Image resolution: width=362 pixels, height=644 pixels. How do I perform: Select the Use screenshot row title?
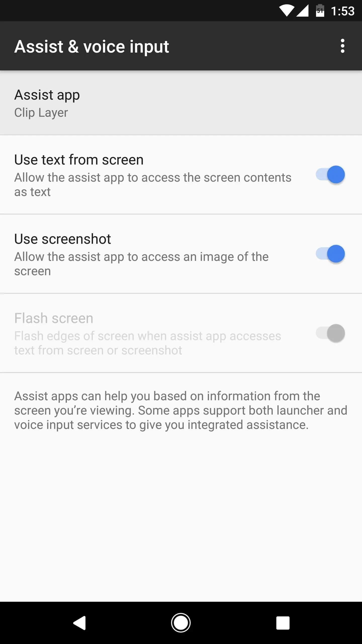pos(62,239)
